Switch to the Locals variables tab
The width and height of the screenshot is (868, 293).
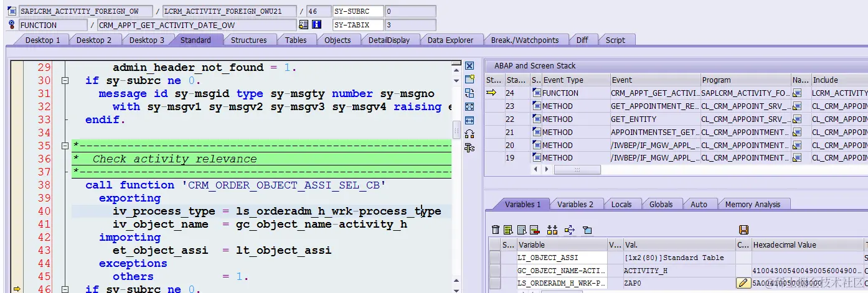[621, 204]
